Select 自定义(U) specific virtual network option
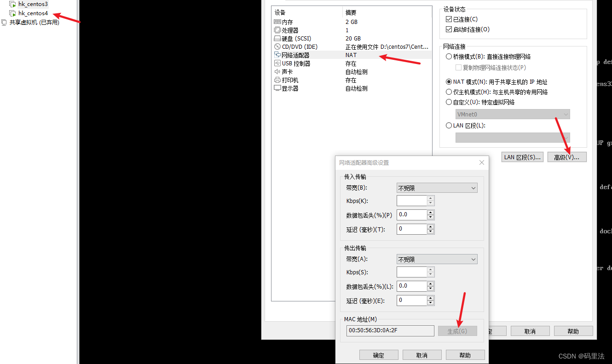 point(449,102)
